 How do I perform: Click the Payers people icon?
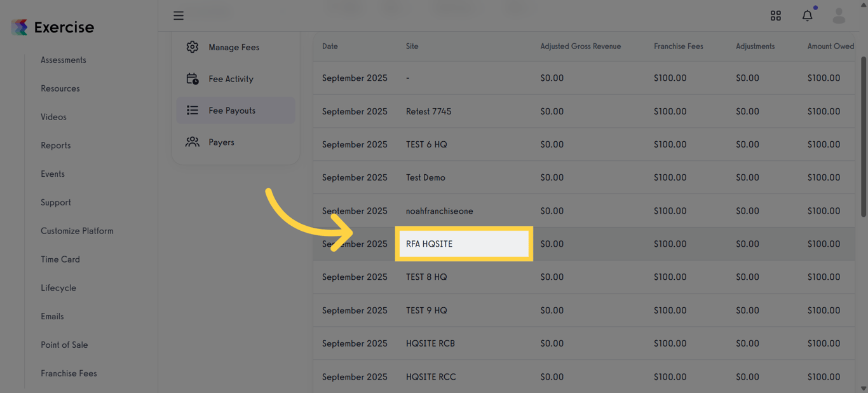point(193,141)
